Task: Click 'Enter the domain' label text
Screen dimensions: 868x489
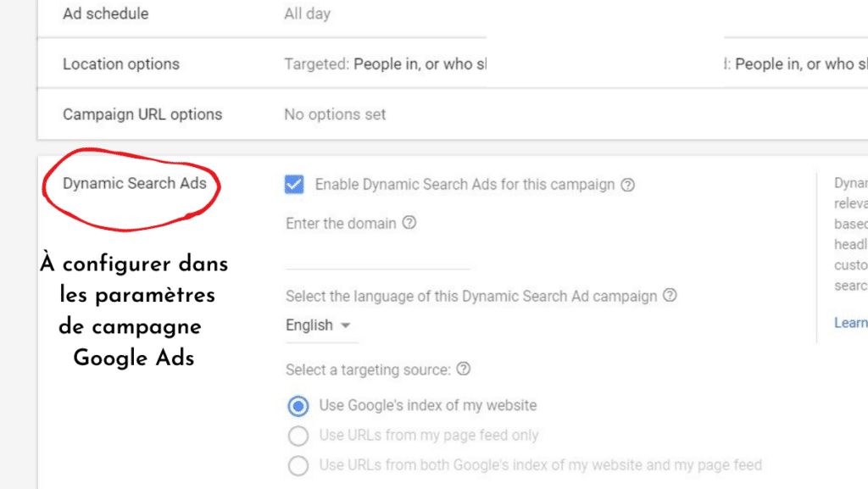Action: pyautogui.click(x=341, y=224)
